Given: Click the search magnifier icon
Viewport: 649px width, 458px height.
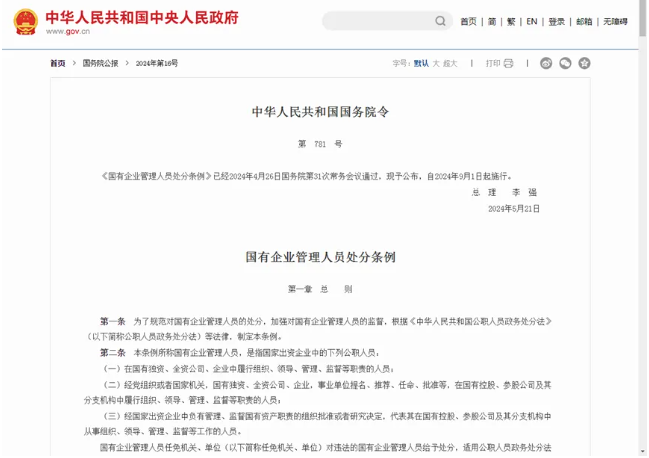Looking at the screenshot, I should click(x=440, y=21).
